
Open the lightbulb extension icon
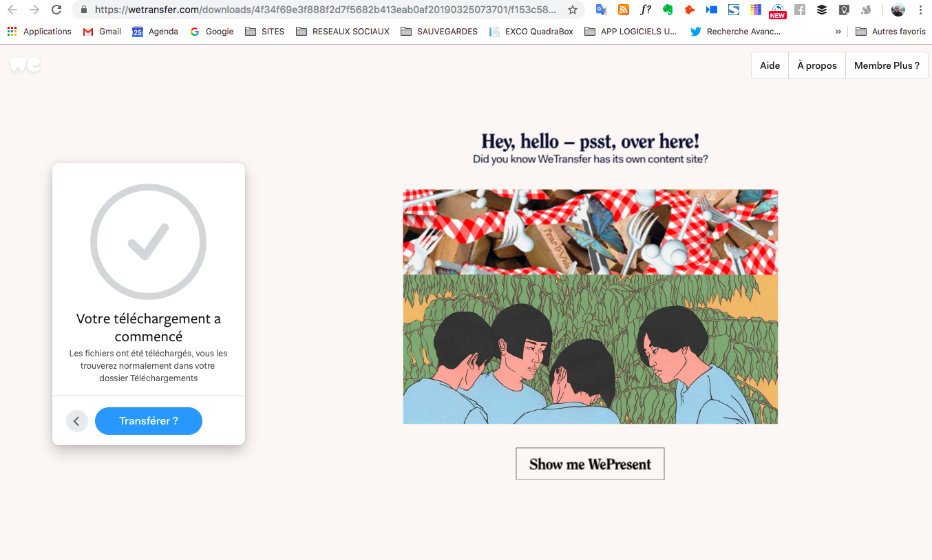(844, 10)
